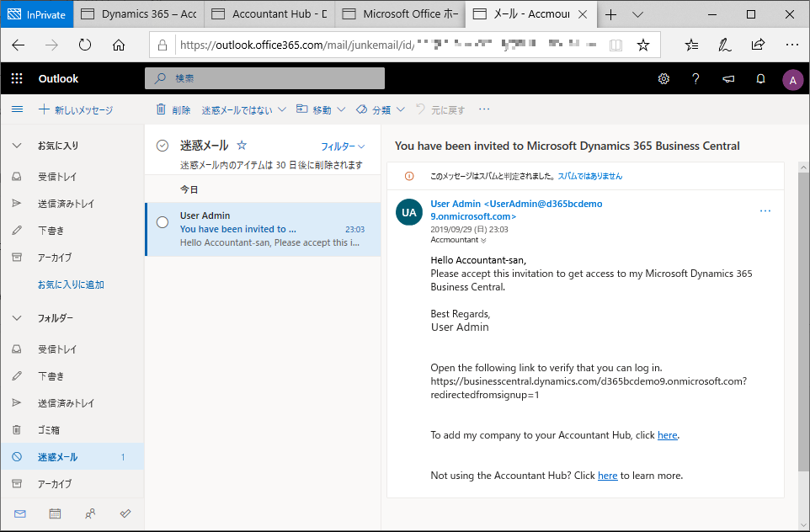Viewport: 810px width, 532px height.
Task: Click sender User Admin email address
Action: 517,210
